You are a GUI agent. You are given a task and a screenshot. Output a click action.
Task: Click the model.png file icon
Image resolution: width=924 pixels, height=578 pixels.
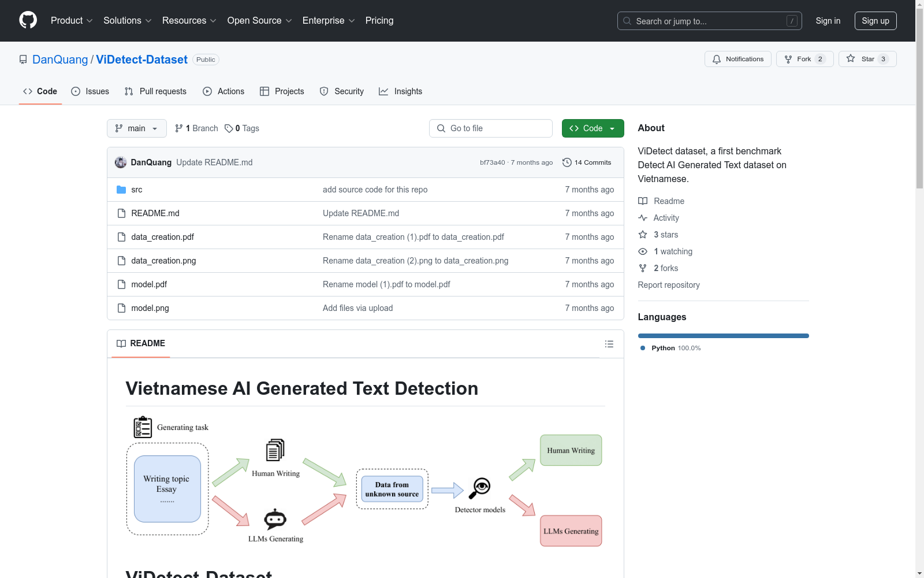121,308
